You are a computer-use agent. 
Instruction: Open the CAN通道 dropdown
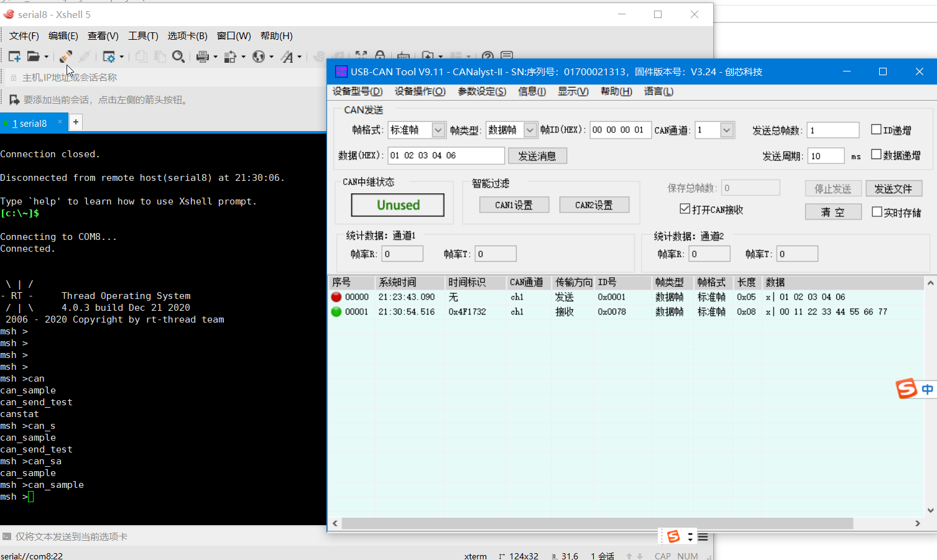point(727,130)
